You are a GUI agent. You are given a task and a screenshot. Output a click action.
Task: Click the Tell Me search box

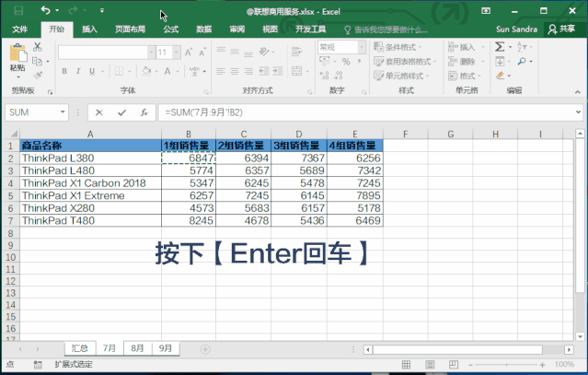386,29
